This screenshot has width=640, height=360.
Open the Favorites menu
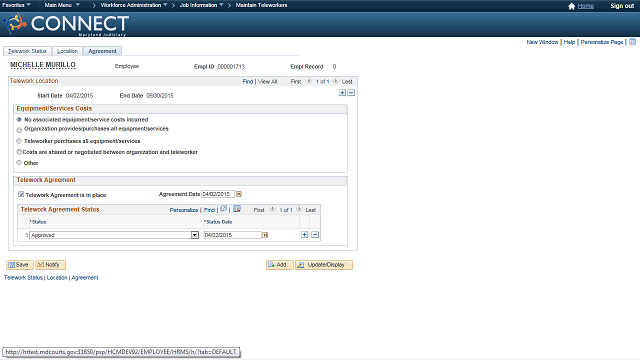(x=16, y=5)
